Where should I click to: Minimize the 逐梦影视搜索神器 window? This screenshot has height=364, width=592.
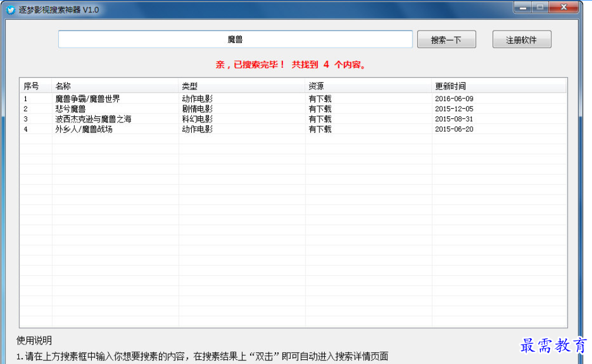522,7
